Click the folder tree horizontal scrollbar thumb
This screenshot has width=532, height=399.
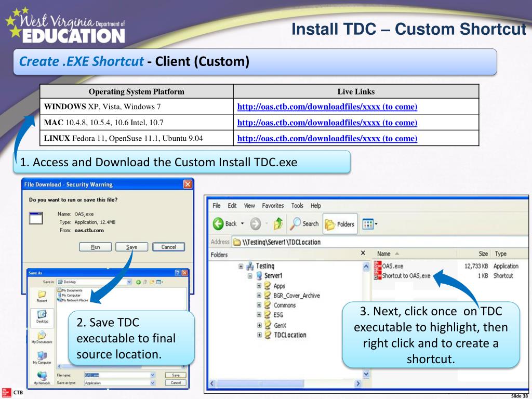point(260,384)
